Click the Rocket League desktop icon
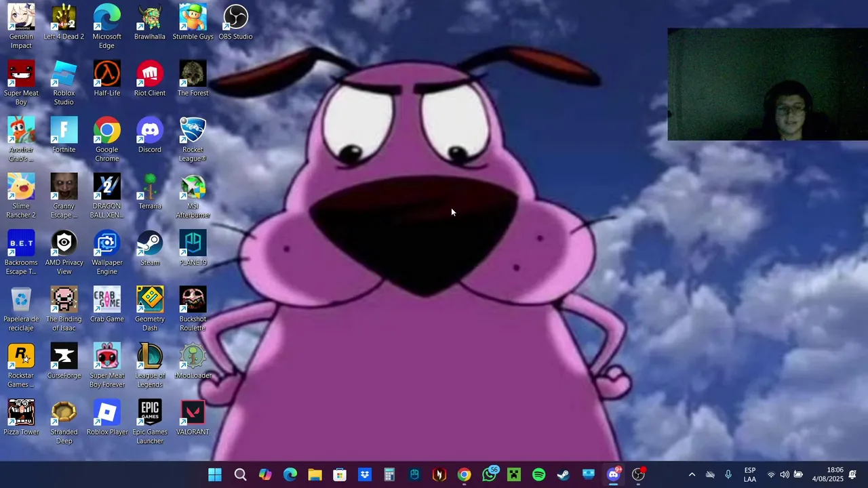The image size is (868, 488). (x=193, y=140)
